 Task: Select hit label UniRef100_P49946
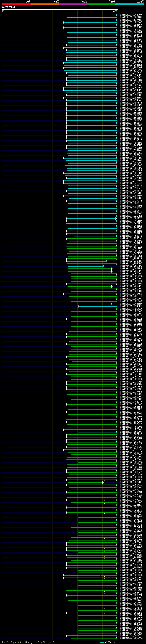[131, 530]
